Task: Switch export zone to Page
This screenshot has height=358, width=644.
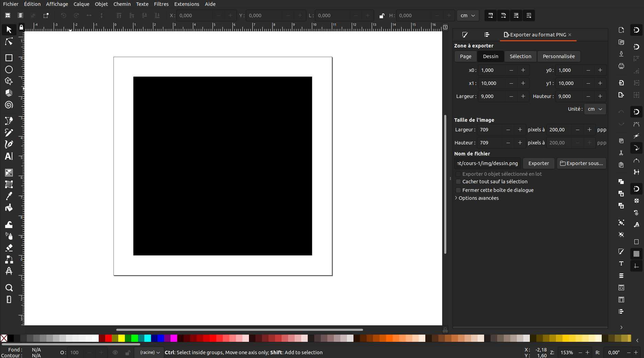Action: tap(466, 56)
